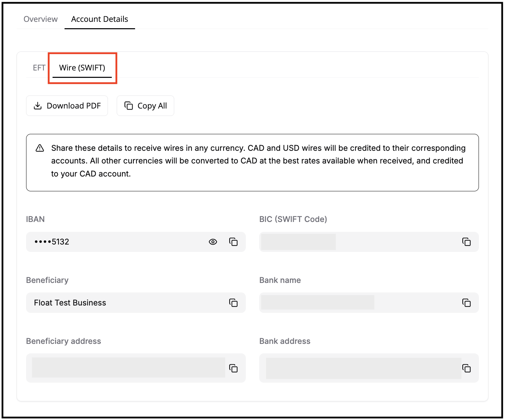Click the redacted Bank name value
505x420 pixels.
pos(317,303)
